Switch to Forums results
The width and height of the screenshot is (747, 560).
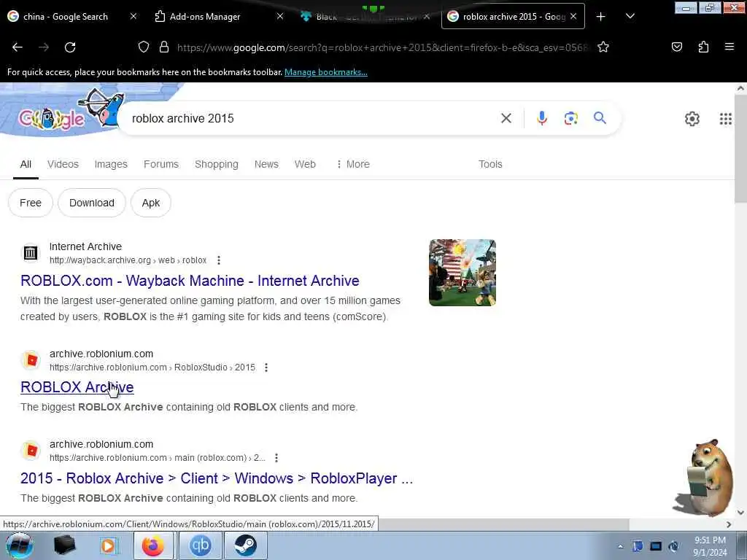click(x=161, y=164)
